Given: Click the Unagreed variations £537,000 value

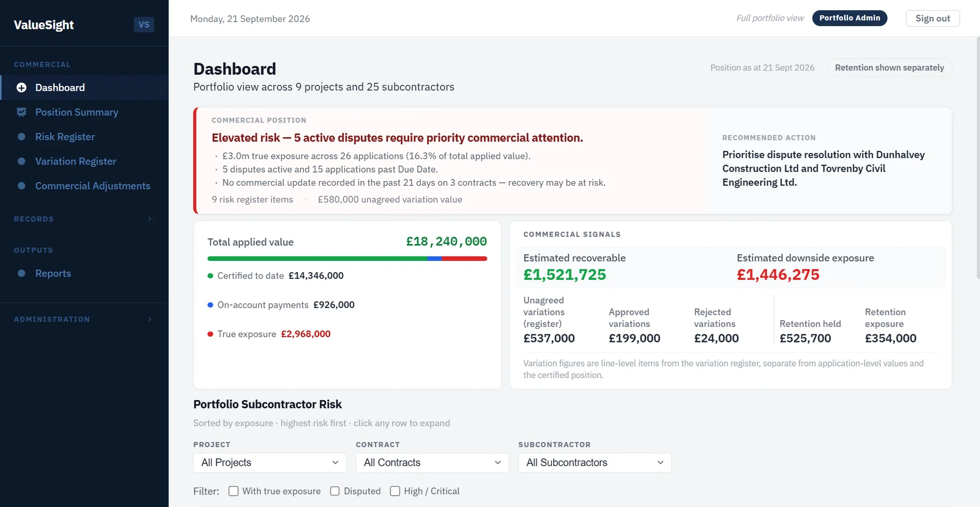Looking at the screenshot, I should (549, 338).
